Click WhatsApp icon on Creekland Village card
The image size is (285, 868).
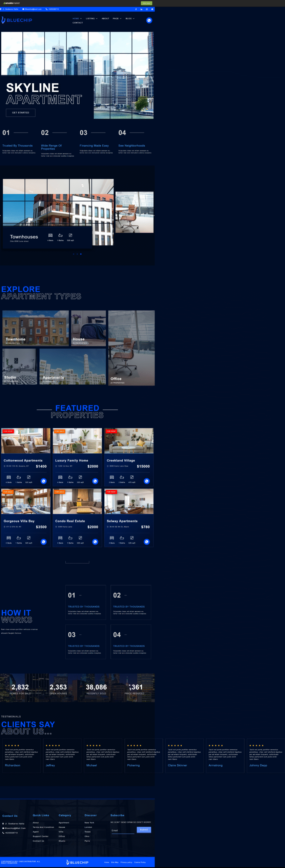[x=147, y=481]
